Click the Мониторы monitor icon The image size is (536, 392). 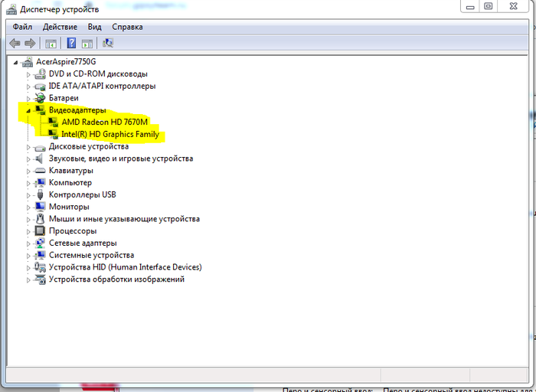coord(40,207)
